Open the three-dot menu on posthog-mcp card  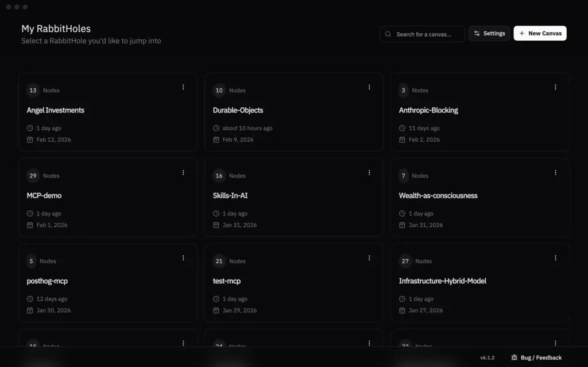point(183,258)
